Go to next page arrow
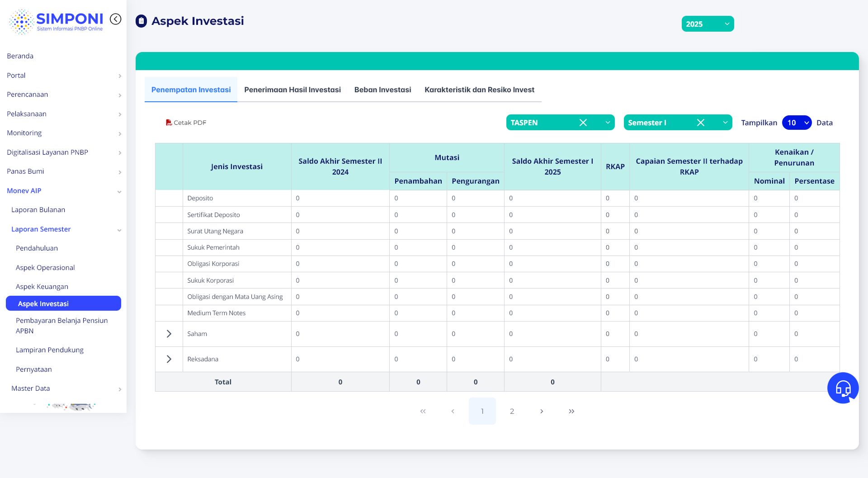The width and height of the screenshot is (868, 478). pyautogui.click(x=542, y=411)
